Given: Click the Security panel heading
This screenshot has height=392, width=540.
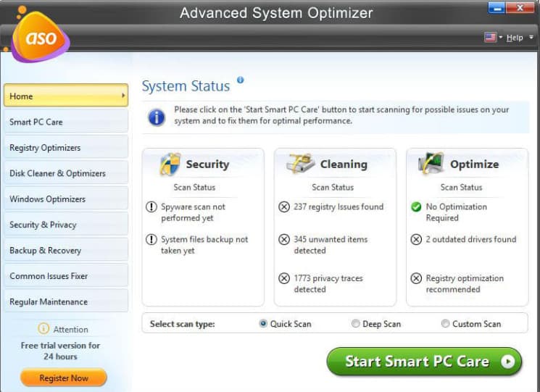Looking at the screenshot, I should pos(207,164).
